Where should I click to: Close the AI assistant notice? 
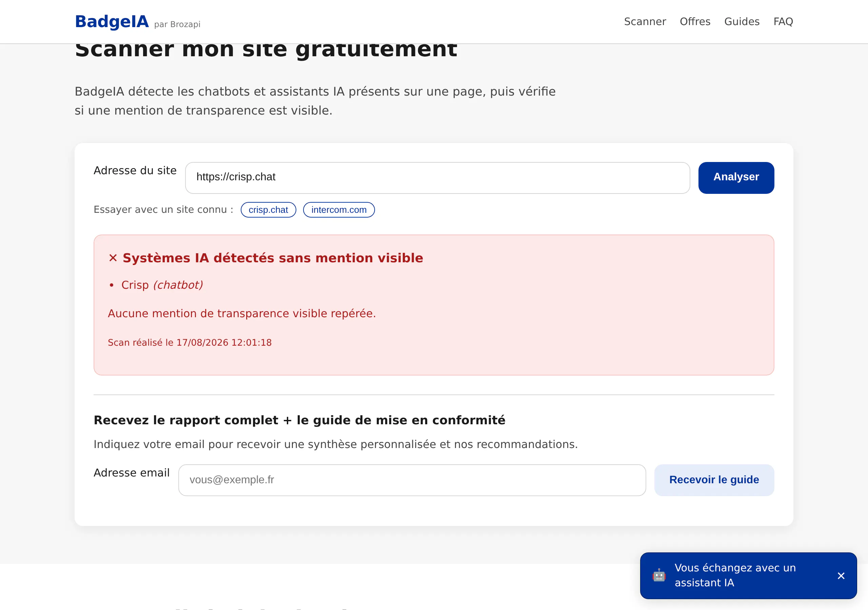pyautogui.click(x=841, y=576)
